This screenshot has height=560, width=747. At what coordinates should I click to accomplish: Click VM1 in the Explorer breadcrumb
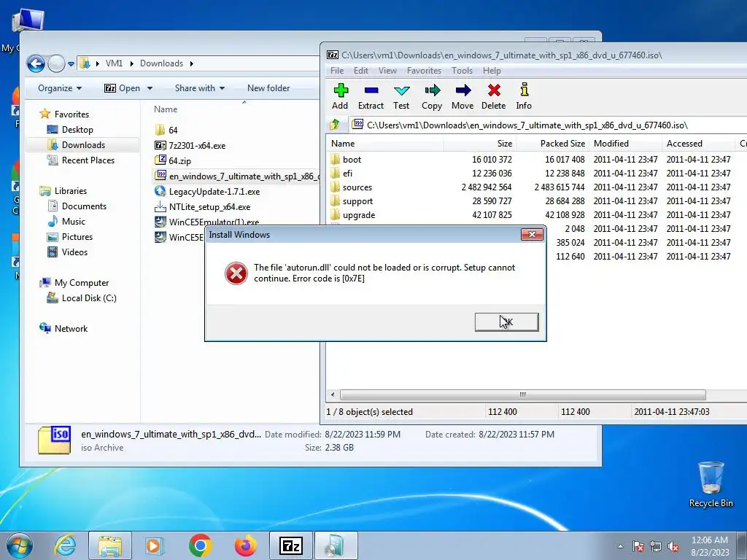click(114, 63)
